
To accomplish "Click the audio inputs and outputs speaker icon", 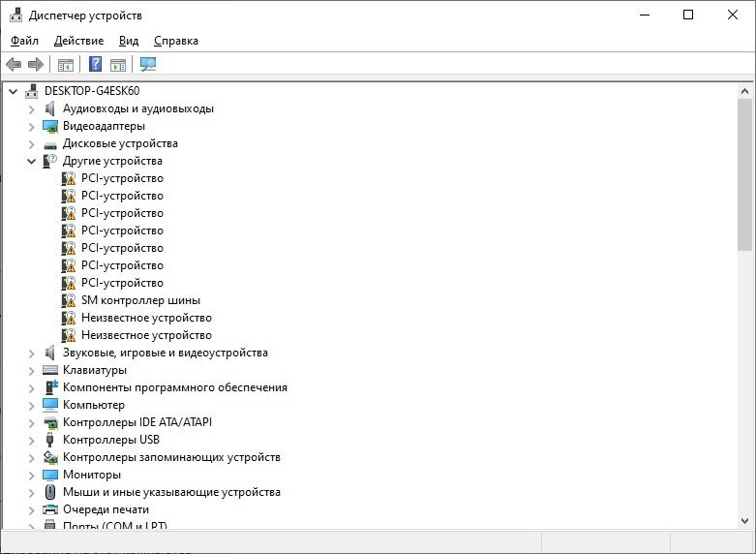I will pos(49,108).
